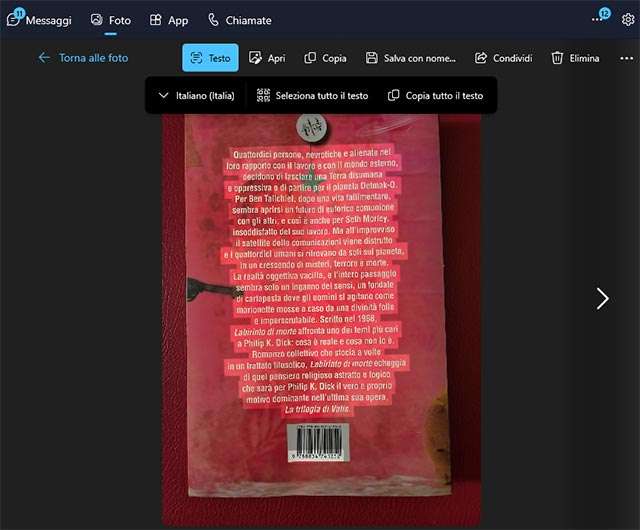Open photo with Apri

click(267, 58)
